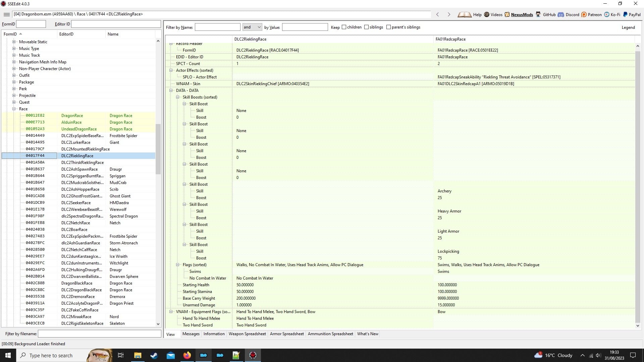Image resolution: width=644 pixels, height=362 pixels.
Task: Open Notepad++ from taskbar
Action: coord(236,355)
